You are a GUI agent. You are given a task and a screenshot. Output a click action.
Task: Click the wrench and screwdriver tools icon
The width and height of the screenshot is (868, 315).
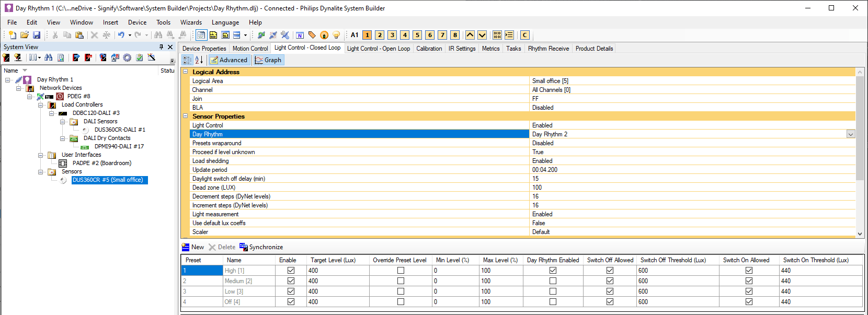(x=285, y=35)
